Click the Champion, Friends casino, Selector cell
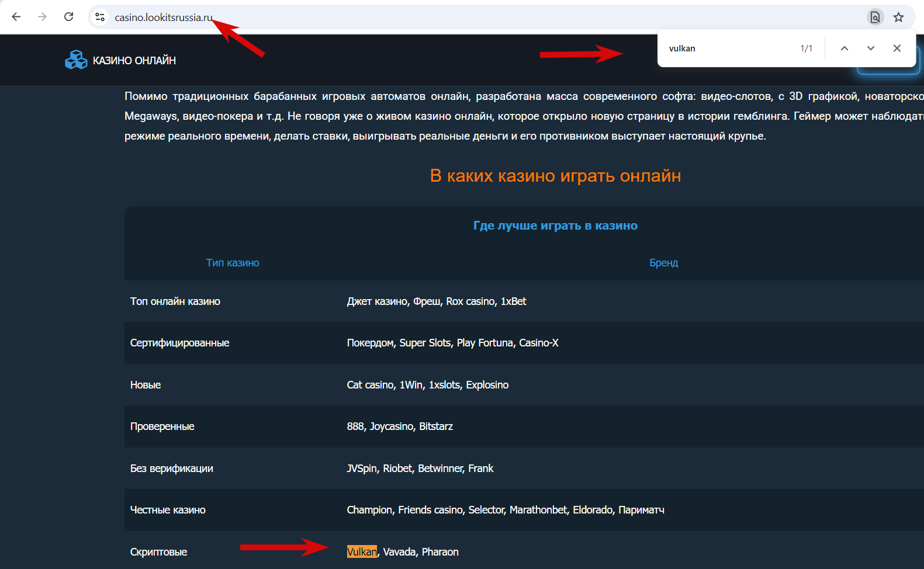 pyautogui.click(x=506, y=510)
